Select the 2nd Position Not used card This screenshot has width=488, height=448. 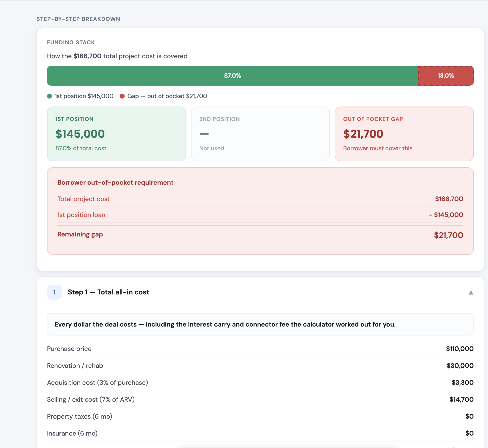coord(260,134)
